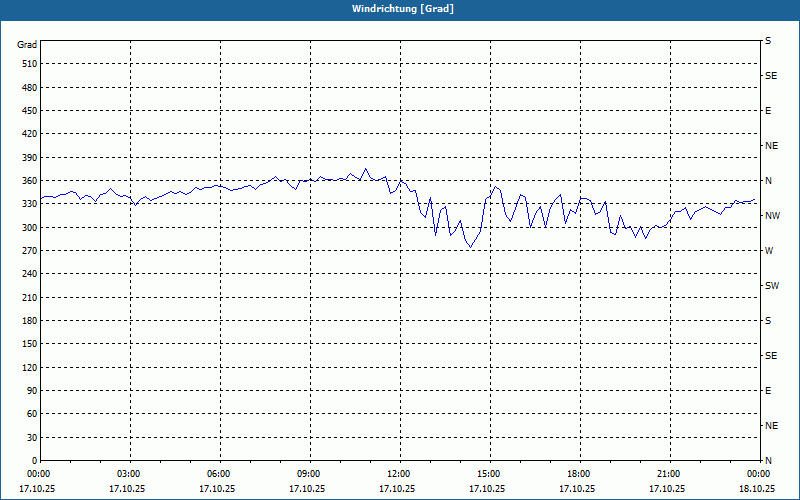The width and height of the screenshot is (800, 500).
Task: Click the 03:00 time axis label
Action: click(128, 474)
